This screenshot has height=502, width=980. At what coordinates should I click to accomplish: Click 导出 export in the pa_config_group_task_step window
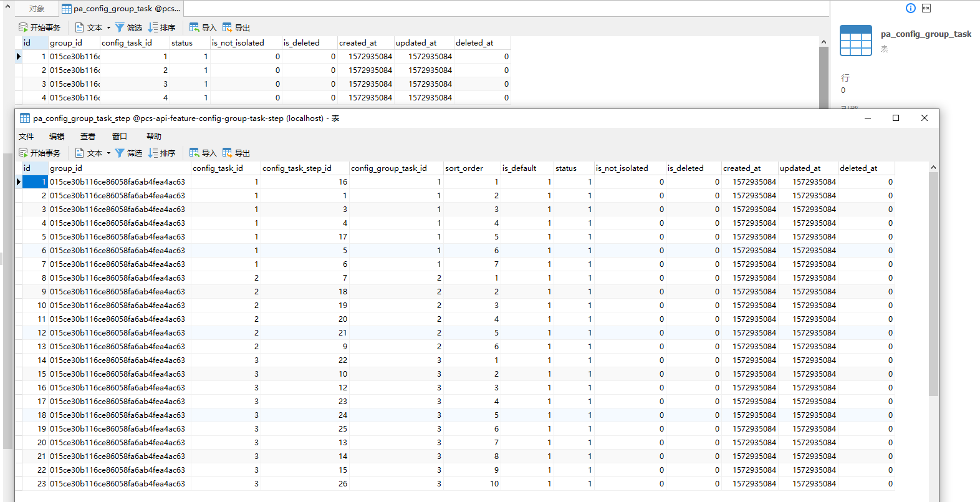point(236,153)
